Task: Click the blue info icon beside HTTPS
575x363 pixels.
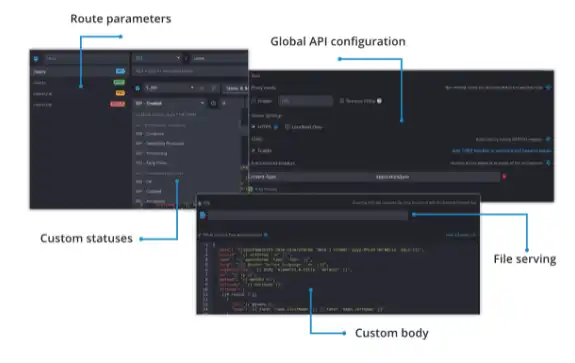Action: [x=276, y=126]
